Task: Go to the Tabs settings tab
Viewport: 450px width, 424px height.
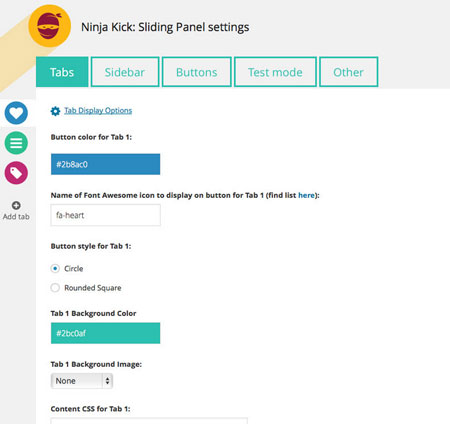Action: pyautogui.click(x=62, y=72)
